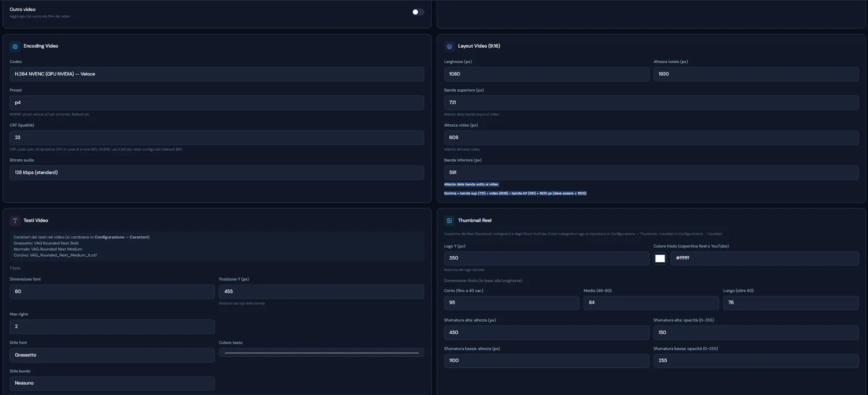Click the Lungo (oltre 60) field
Image resolution: width=868 pixels, height=395 pixels.
(x=790, y=303)
